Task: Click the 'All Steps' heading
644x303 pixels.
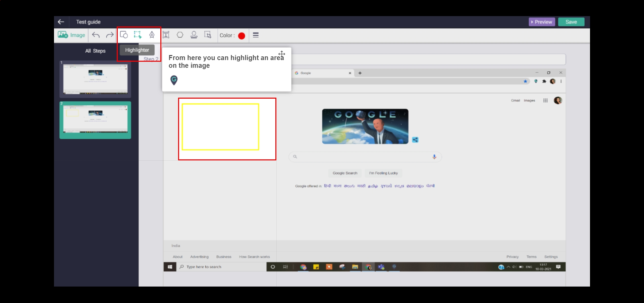Action: (x=95, y=51)
